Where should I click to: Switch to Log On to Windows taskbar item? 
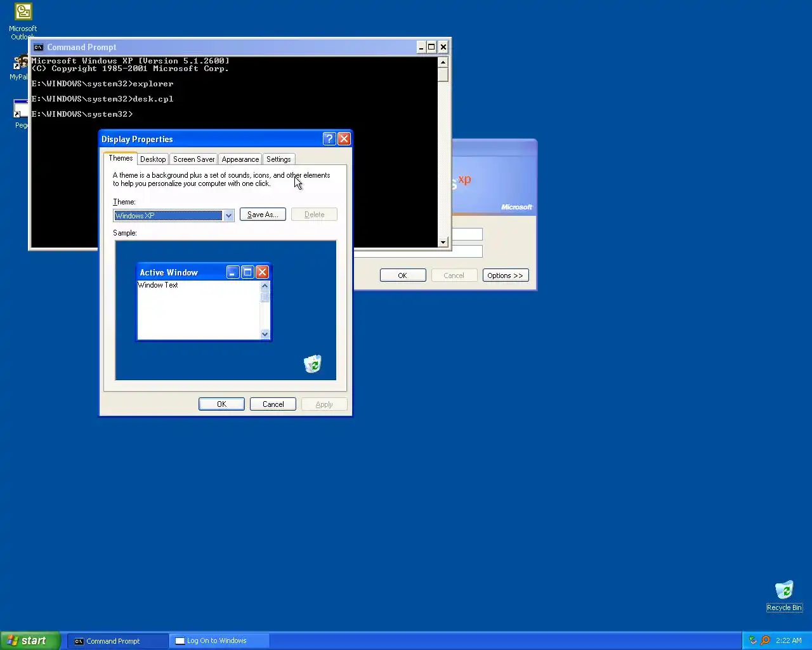click(x=219, y=641)
